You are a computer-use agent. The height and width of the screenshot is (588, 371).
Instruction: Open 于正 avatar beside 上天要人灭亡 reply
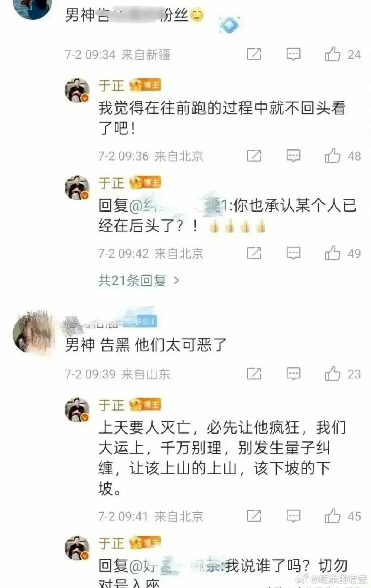click(77, 409)
